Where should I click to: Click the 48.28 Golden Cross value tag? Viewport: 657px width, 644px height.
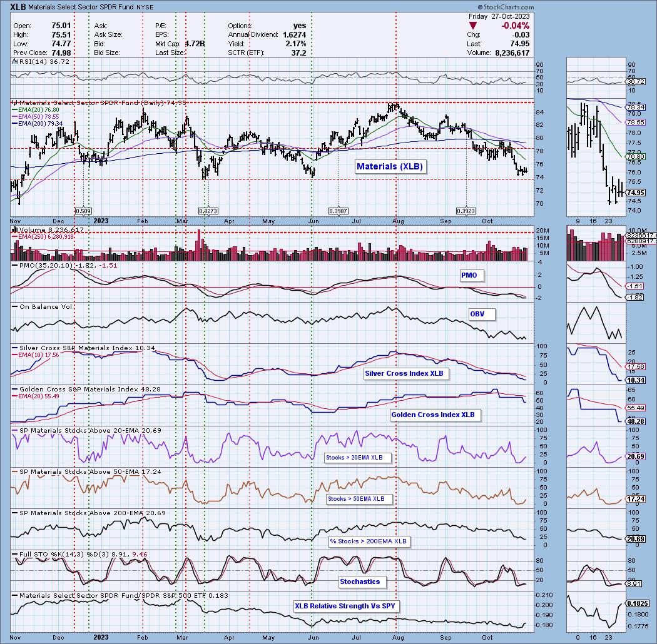(x=636, y=421)
